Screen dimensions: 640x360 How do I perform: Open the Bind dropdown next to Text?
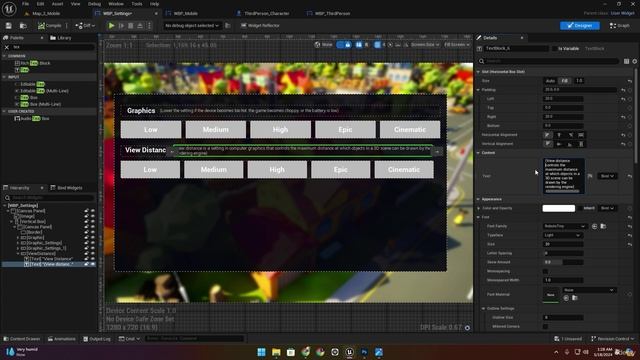point(607,176)
